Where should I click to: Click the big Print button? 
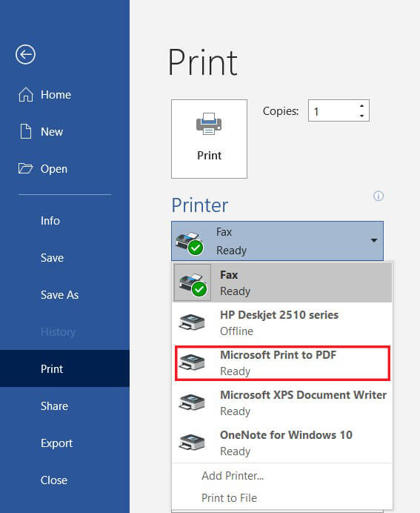tap(209, 139)
